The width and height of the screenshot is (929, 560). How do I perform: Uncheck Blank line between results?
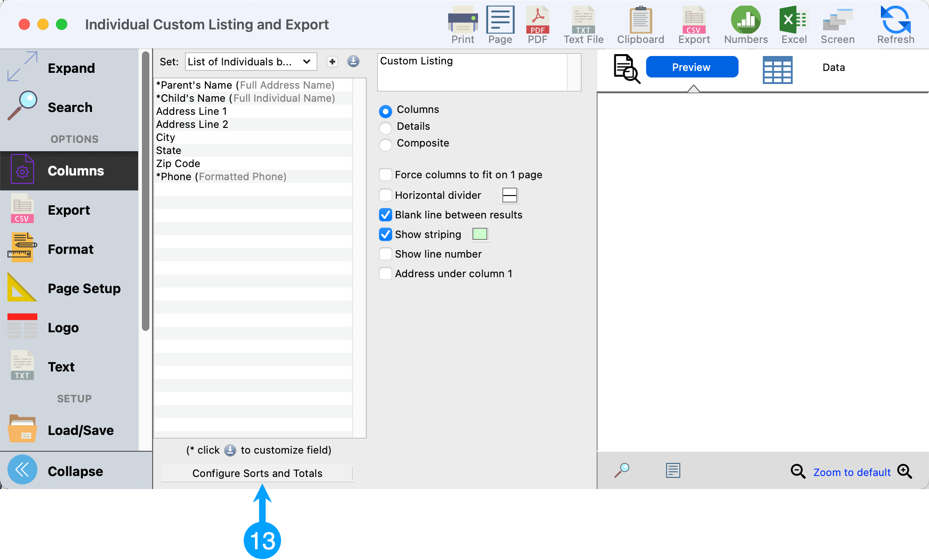(x=386, y=215)
